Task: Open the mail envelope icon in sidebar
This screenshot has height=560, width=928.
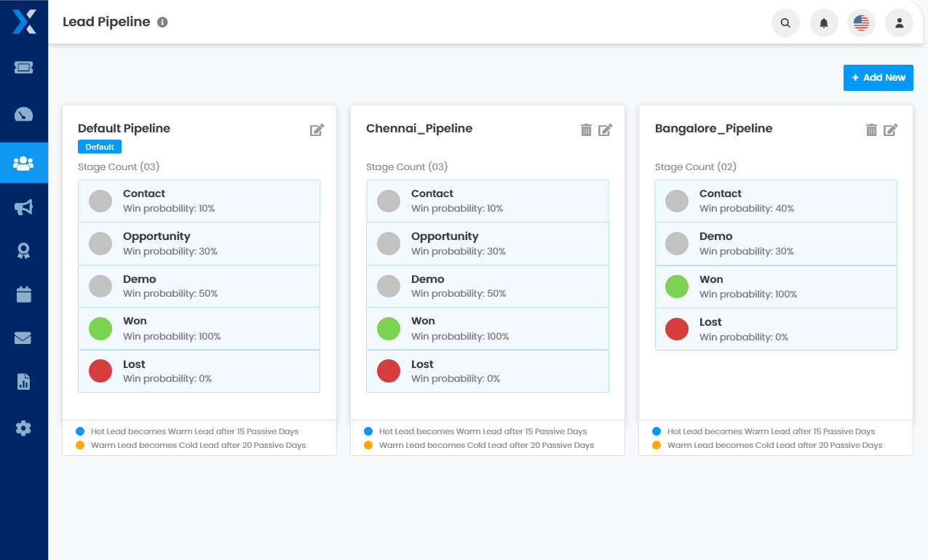Action: coord(23,337)
